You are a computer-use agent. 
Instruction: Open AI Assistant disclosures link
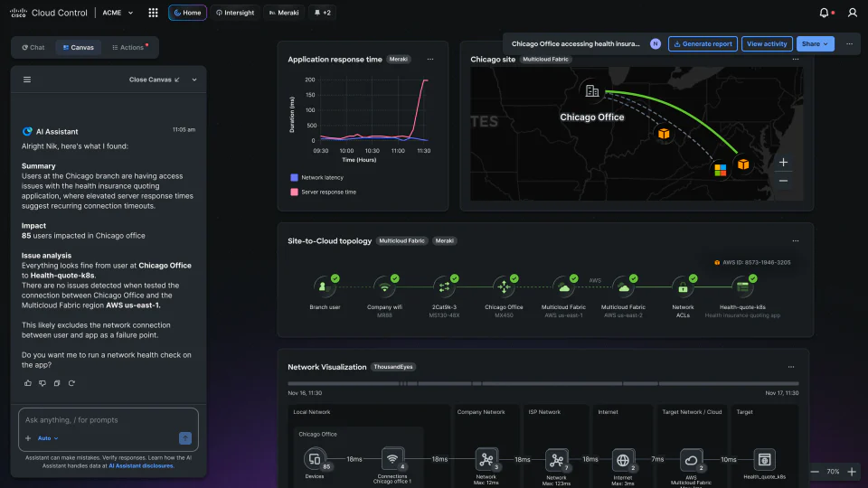(x=141, y=466)
